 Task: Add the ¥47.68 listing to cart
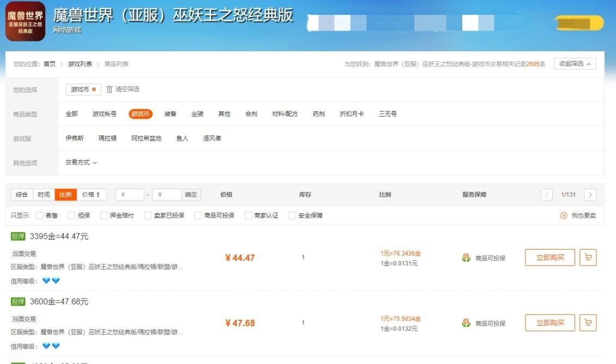(x=588, y=323)
